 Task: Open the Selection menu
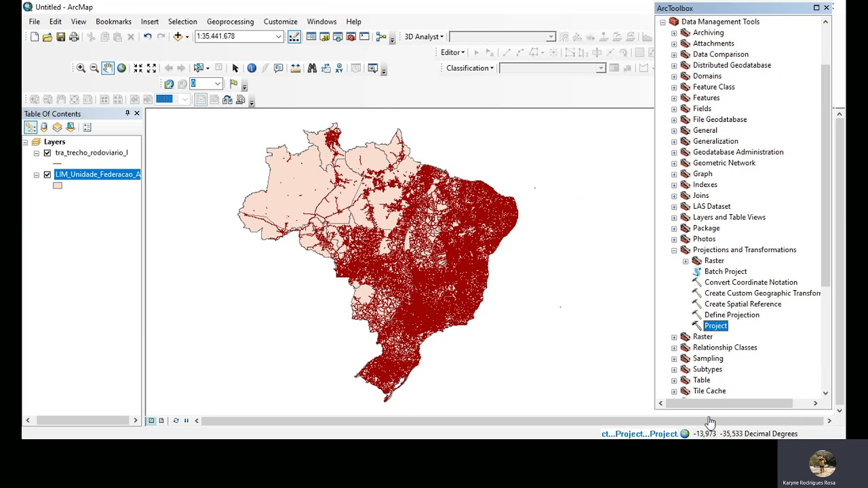182,22
